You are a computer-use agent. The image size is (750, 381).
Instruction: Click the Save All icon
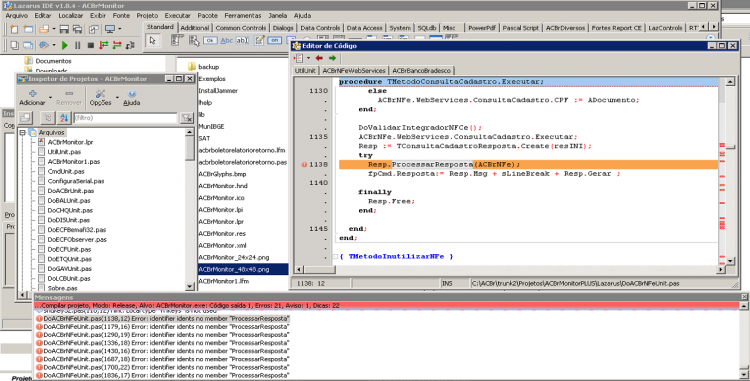(77, 30)
